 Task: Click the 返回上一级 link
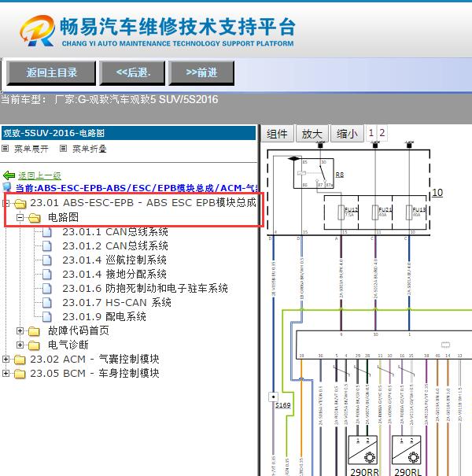[x=39, y=175]
